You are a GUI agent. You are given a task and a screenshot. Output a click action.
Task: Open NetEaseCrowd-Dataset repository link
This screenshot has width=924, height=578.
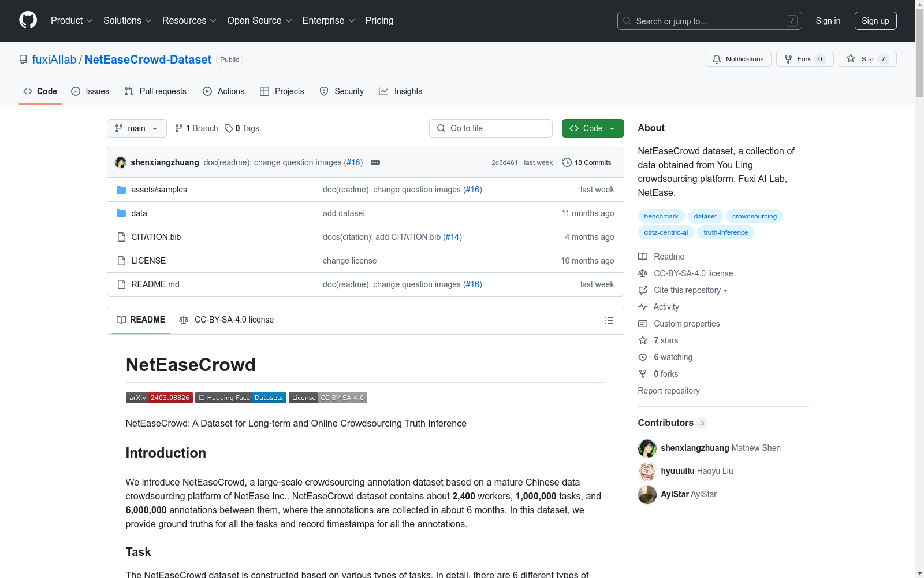tap(148, 60)
